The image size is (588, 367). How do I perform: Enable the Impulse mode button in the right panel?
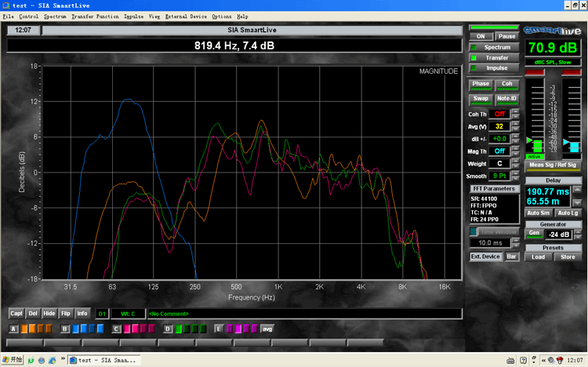(x=494, y=68)
